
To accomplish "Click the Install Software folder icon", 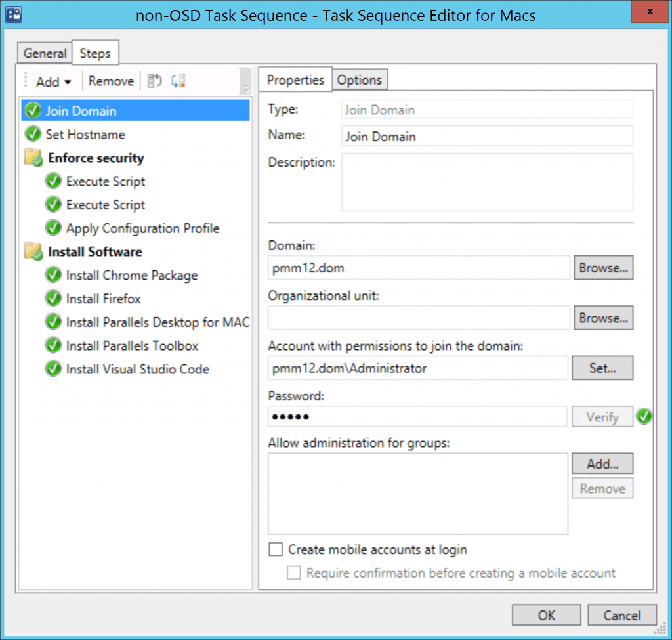I will tap(33, 251).
